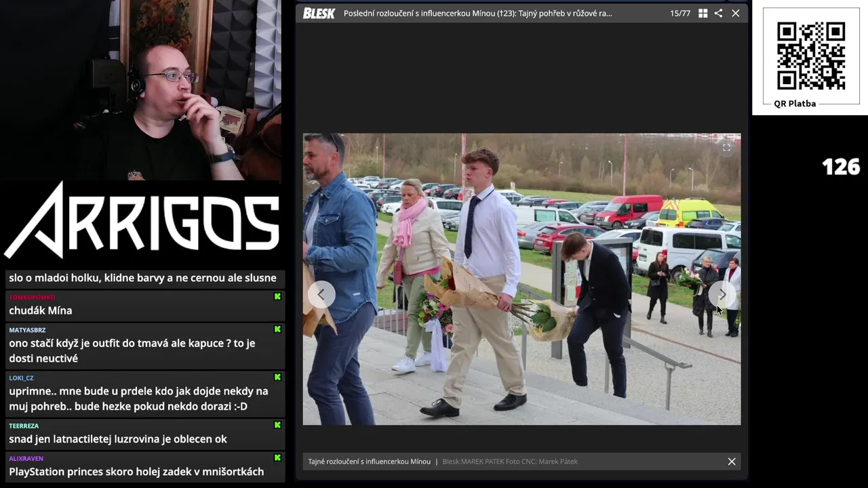The width and height of the screenshot is (868, 488).
Task: Expand photo to fullscreen
Action: [726, 147]
